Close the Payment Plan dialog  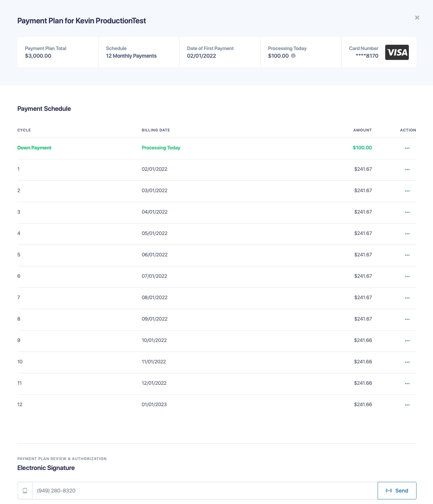pyautogui.click(x=417, y=18)
